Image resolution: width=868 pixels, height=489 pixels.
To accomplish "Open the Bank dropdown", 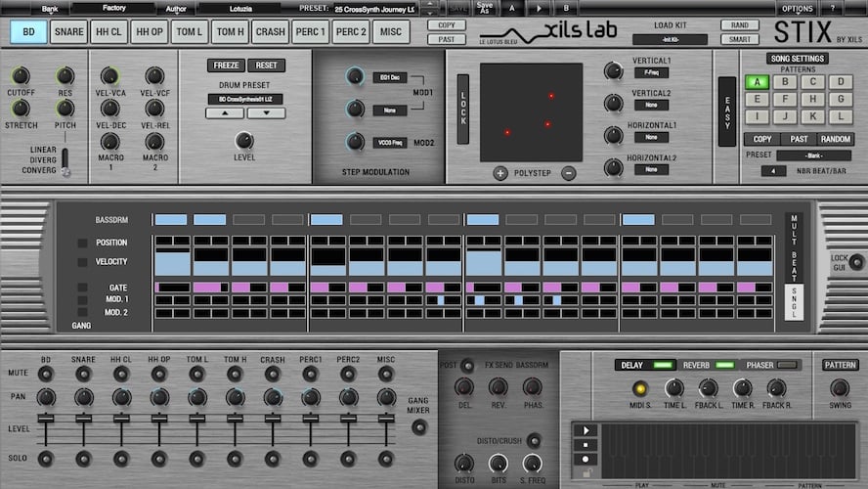I will coord(50,9).
